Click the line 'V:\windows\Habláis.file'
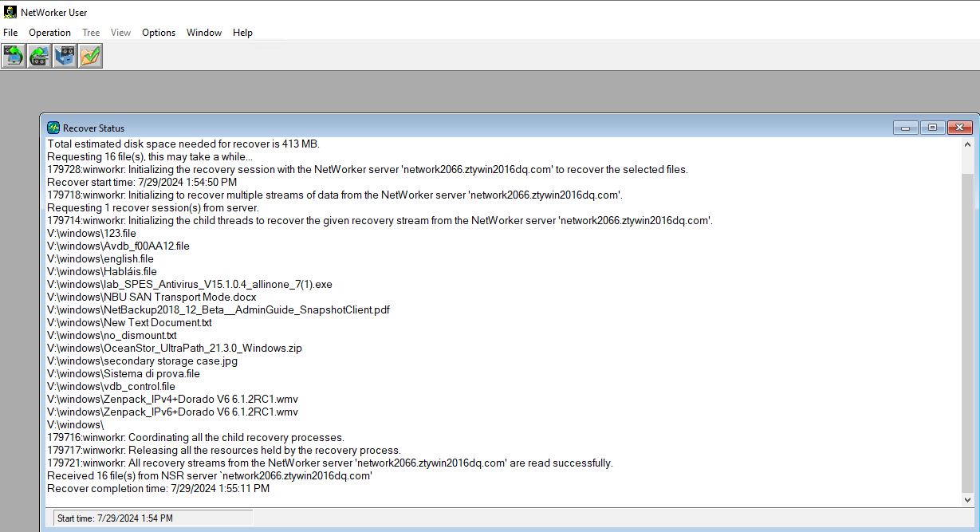The image size is (980, 532). click(102, 272)
